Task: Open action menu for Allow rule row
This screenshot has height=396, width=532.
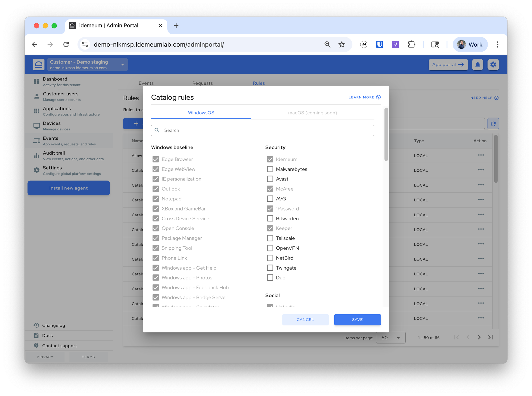Action: [x=481, y=155]
